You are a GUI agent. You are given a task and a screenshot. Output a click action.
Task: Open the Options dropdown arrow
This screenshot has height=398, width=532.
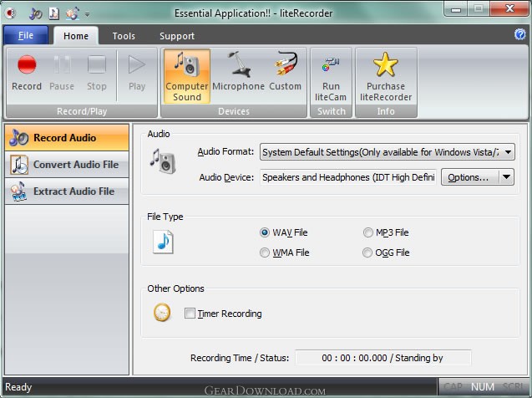(x=507, y=177)
